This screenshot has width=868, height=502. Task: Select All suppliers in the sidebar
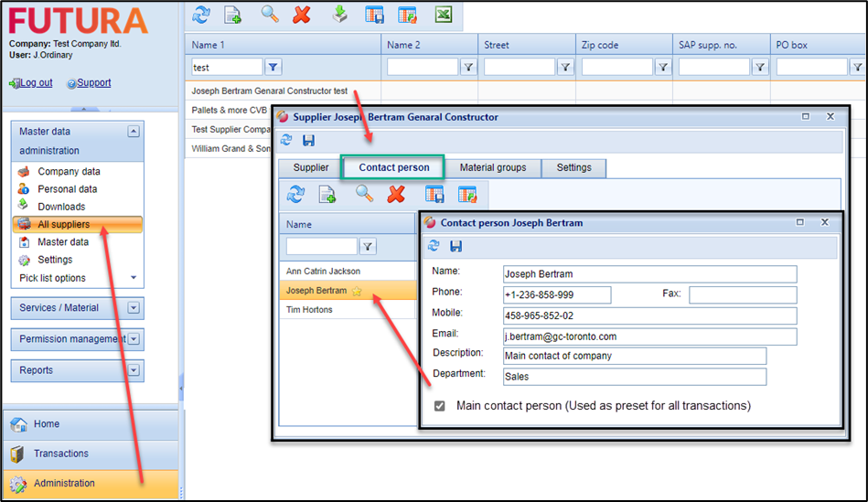click(64, 225)
